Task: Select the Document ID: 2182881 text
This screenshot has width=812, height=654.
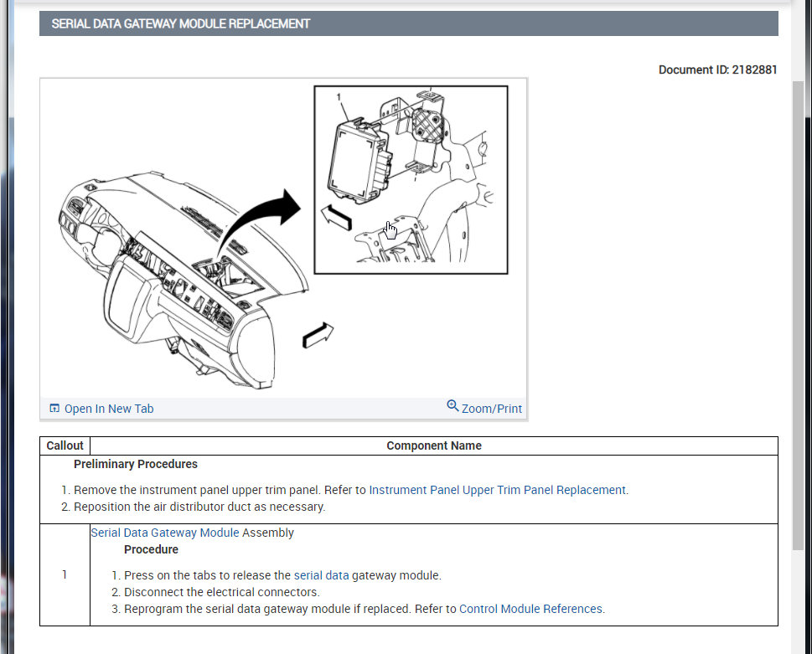Action: [718, 70]
